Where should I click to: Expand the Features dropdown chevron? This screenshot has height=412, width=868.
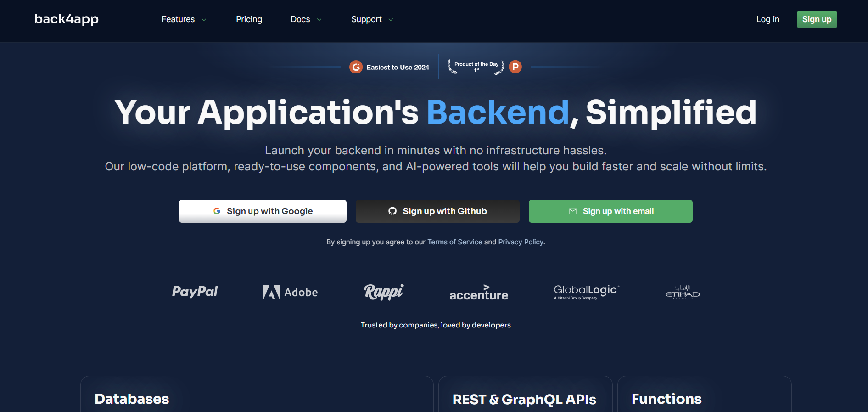(204, 20)
